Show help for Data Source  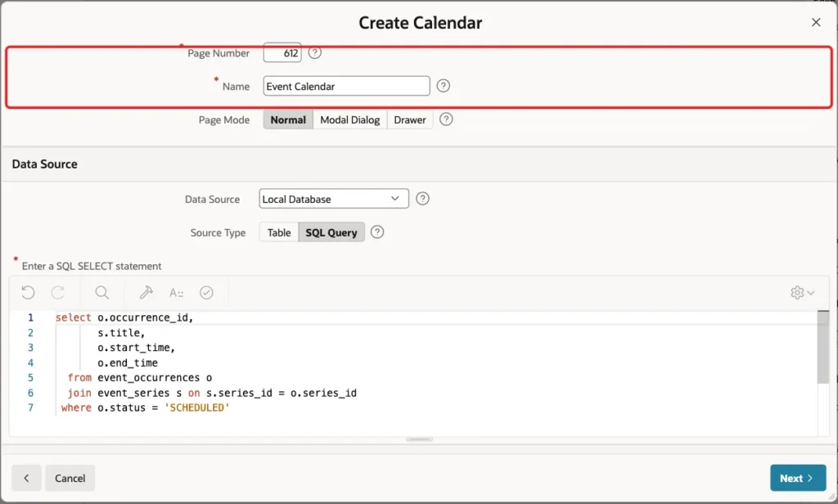point(422,199)
